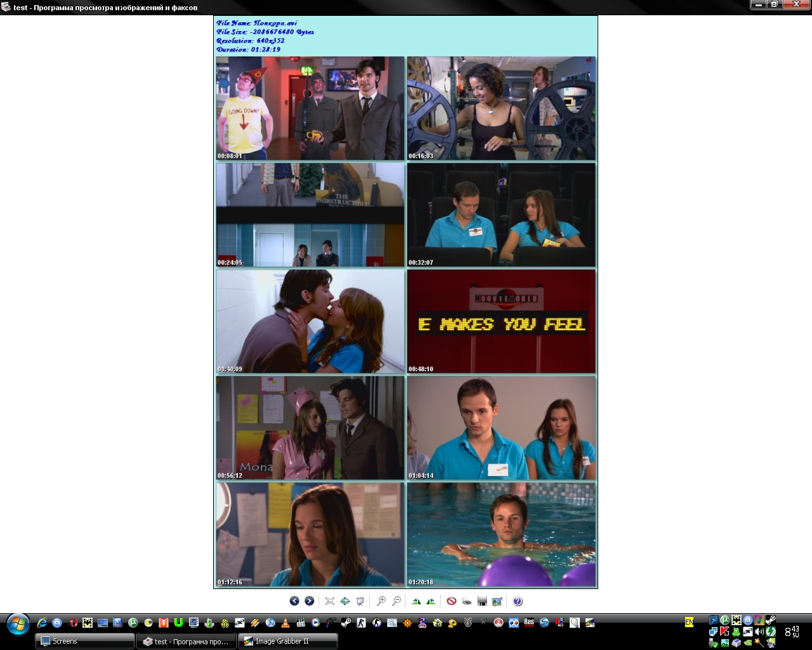Launch iTunes from quick launch
Screen dimensions: 812x650
coord(270,623)
